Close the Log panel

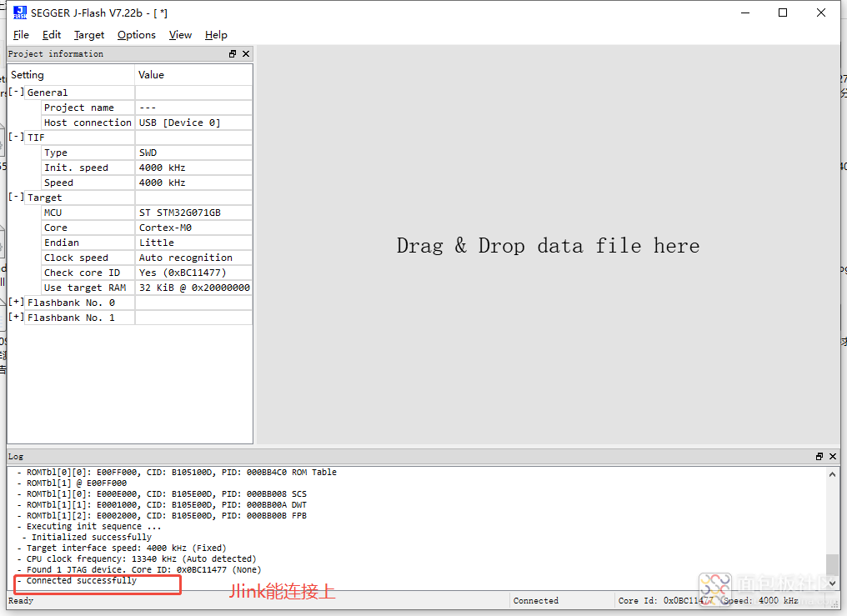click(x=833, y=457)
